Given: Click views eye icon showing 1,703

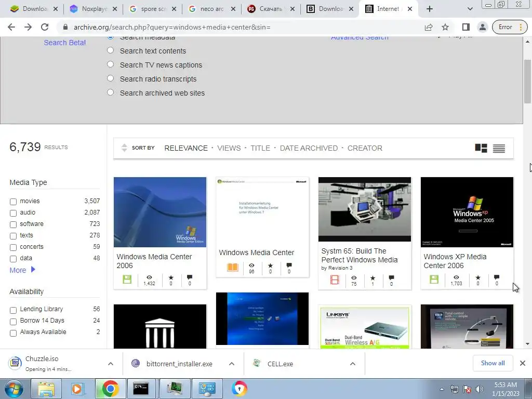Looking at the screenshot, I should pos(456,277).
